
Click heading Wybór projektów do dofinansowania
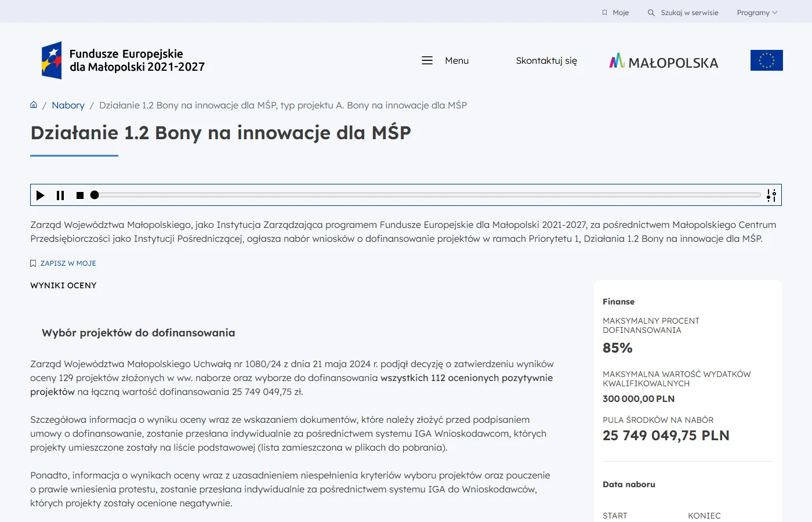tap(139, 333)
